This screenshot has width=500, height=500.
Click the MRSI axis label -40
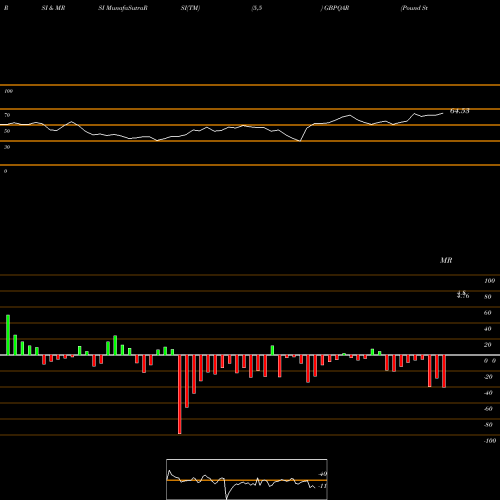point(488,393)
